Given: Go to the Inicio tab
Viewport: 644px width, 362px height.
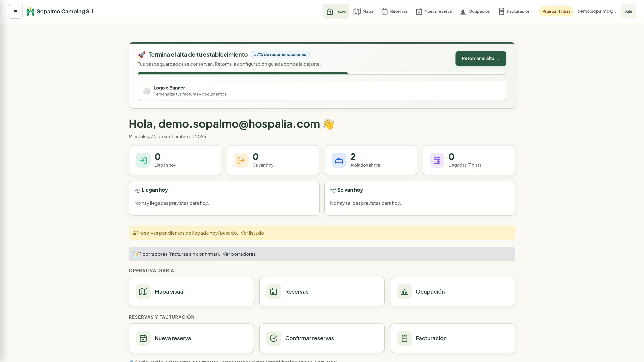Looking at the screenshot, I should click(x=336, y=12).
